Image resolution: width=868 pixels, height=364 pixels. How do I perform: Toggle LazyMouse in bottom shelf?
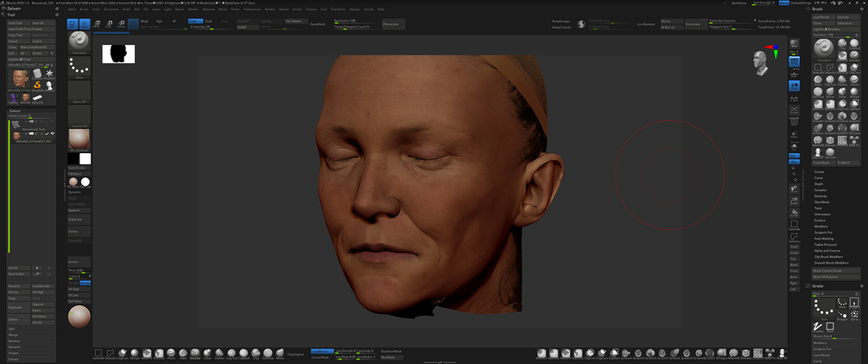[x=322, y=351]
